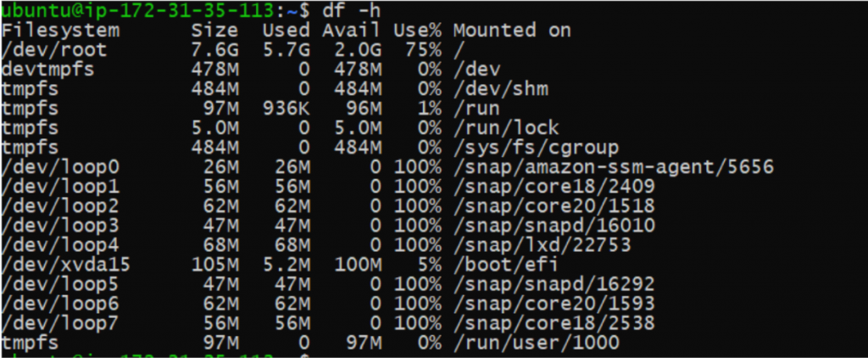Click the 5.7G used value
This screenshot has height=358, width=868.
pos(287,50)
